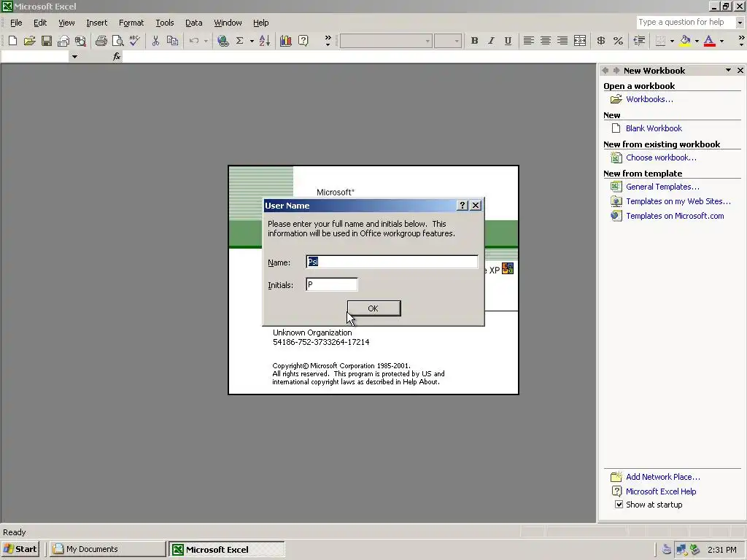The image size is (747, 560).
Task: Open the Fill Color dropdown arrow
Action: (697, 41)
